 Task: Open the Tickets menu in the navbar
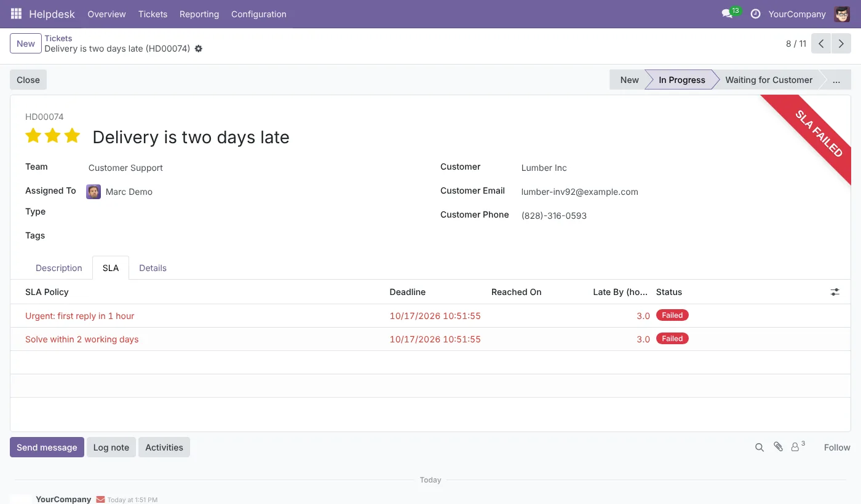tap(153, 14)
